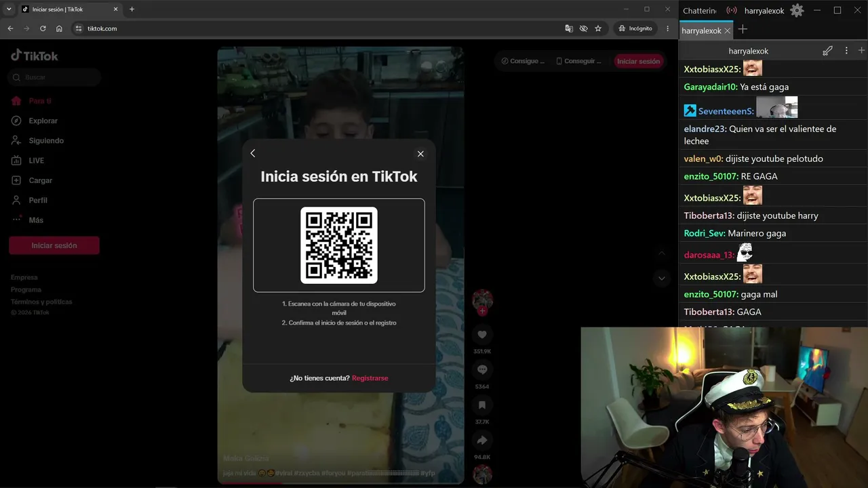
Task: Click the top-right Iniciar sesión button
Action: tap(638, 61)
